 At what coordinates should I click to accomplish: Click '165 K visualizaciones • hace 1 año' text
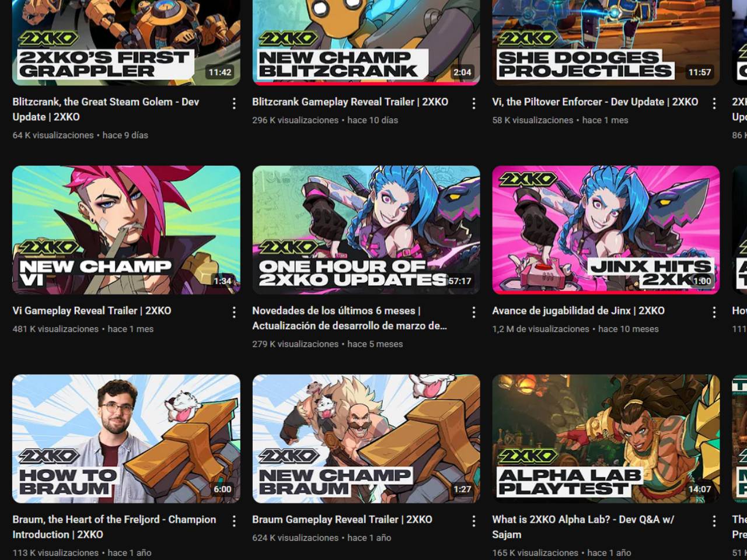(561, 552)
